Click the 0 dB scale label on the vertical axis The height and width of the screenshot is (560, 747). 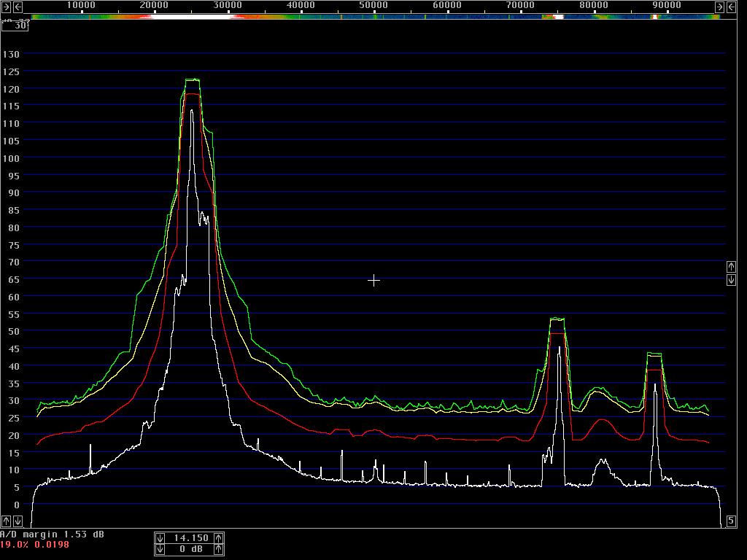click(17, 505)
